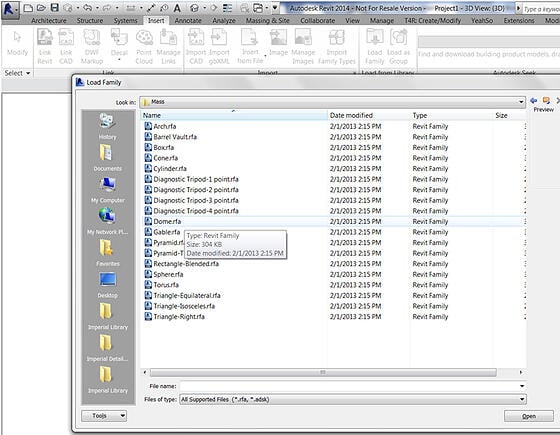Image resolution: width=560 pixels, height=435 pixels.
Task: Click the Autodesk Seek search field
Action: (x=489, y=42)
